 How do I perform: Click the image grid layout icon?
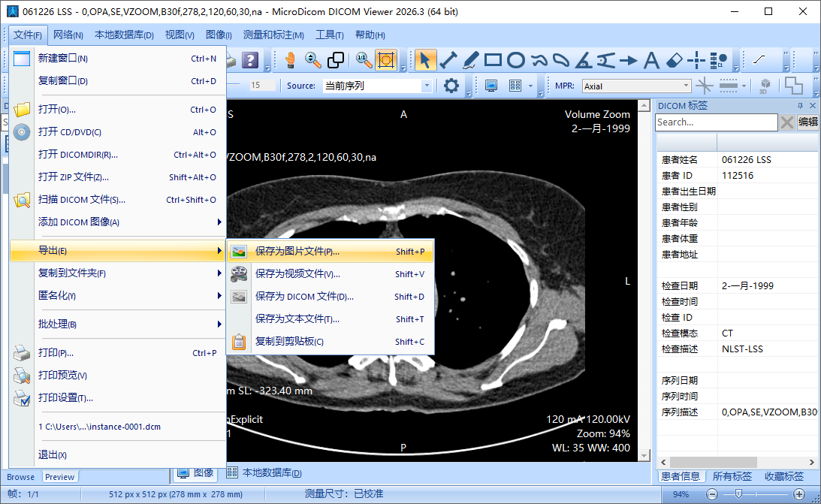coord(515,86)
